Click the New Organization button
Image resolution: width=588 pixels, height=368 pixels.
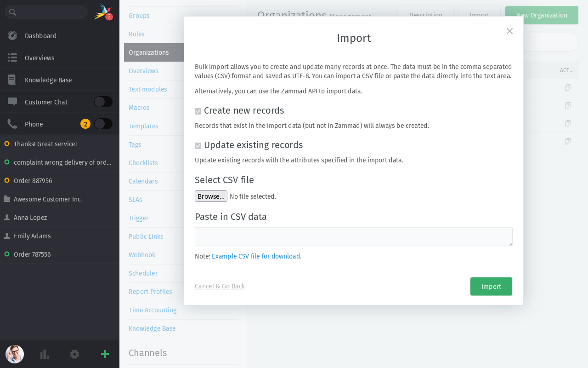[x=542, y=15]
